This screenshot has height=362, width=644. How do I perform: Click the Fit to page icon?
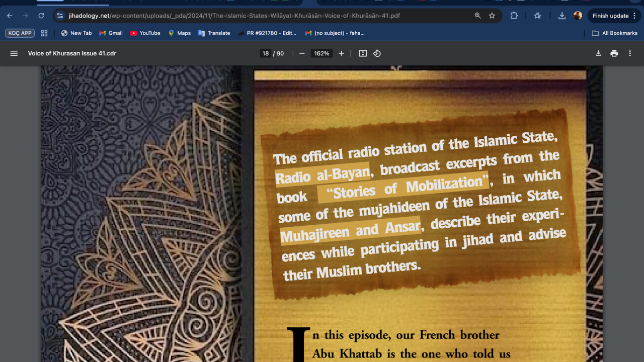tap(363, 53)
